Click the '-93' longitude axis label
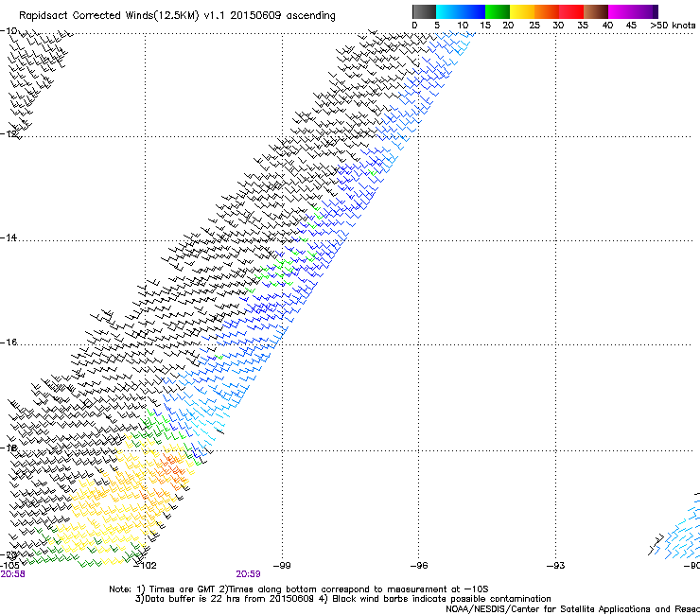 556,566
